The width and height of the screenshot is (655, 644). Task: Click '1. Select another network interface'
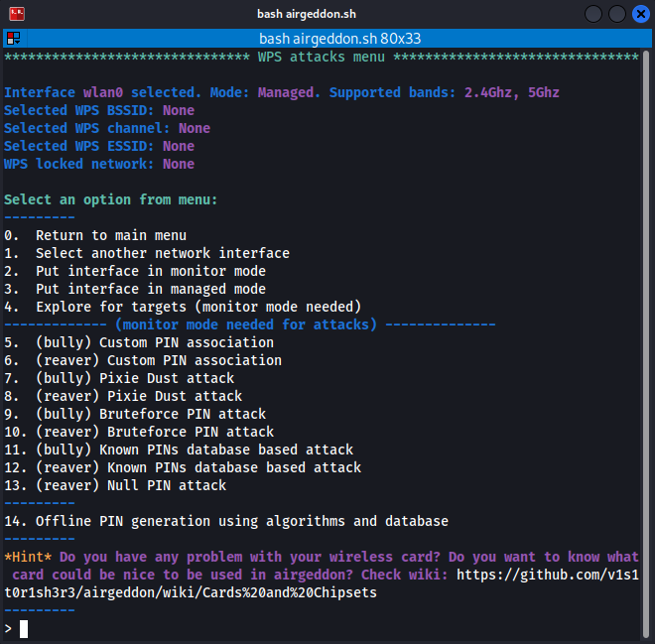pyautogui.click(x=147, y=253)
